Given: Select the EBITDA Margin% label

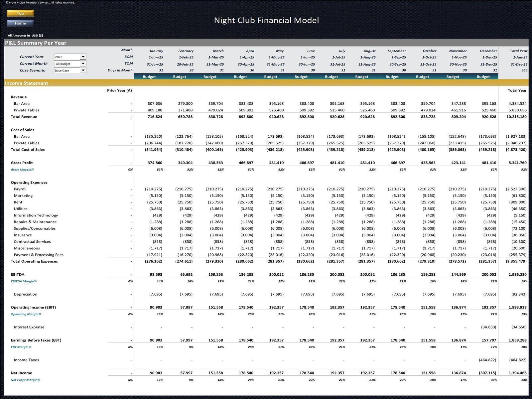Looking at the screenshot, I should tap(24, 281).
